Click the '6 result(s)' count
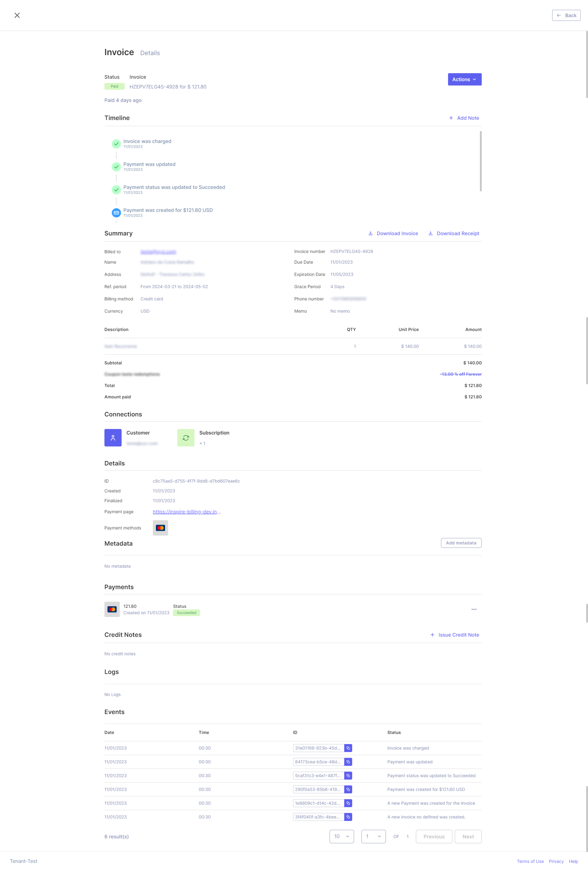588x869 pixels. click(116, 837)
